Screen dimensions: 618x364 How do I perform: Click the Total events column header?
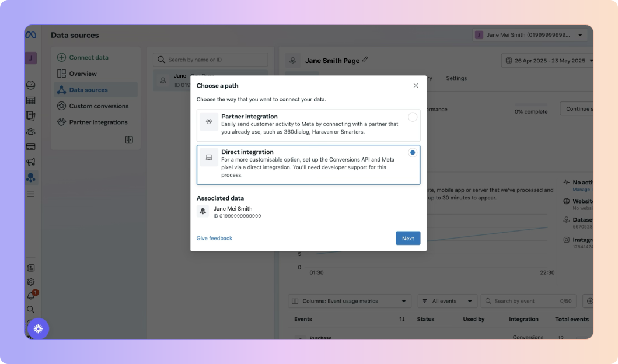[572, 319]
